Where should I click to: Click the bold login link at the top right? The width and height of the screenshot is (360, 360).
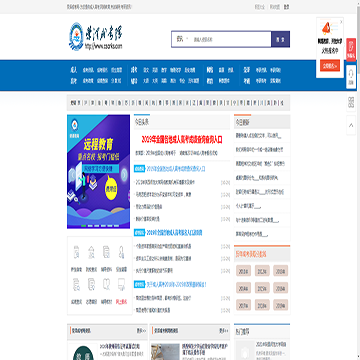pos(286,7)
